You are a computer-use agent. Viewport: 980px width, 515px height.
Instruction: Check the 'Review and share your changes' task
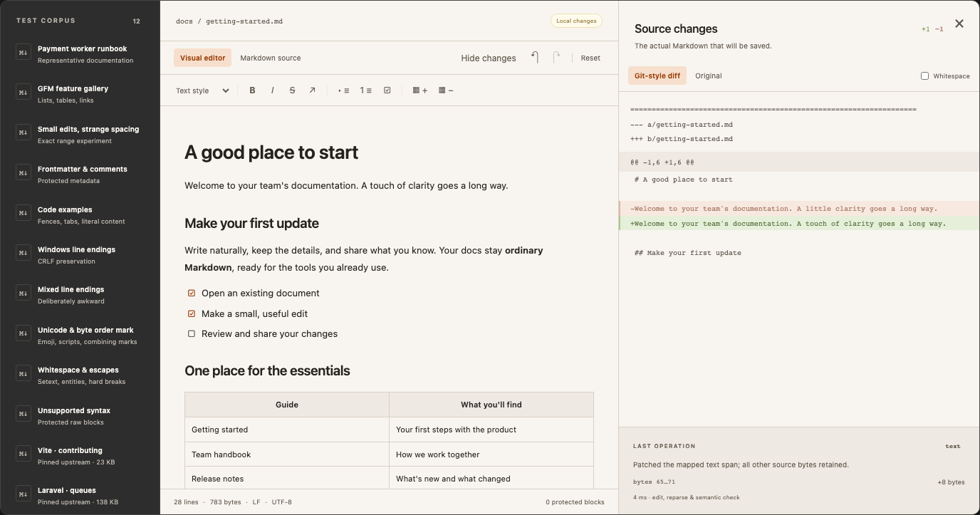coord(192,333)
